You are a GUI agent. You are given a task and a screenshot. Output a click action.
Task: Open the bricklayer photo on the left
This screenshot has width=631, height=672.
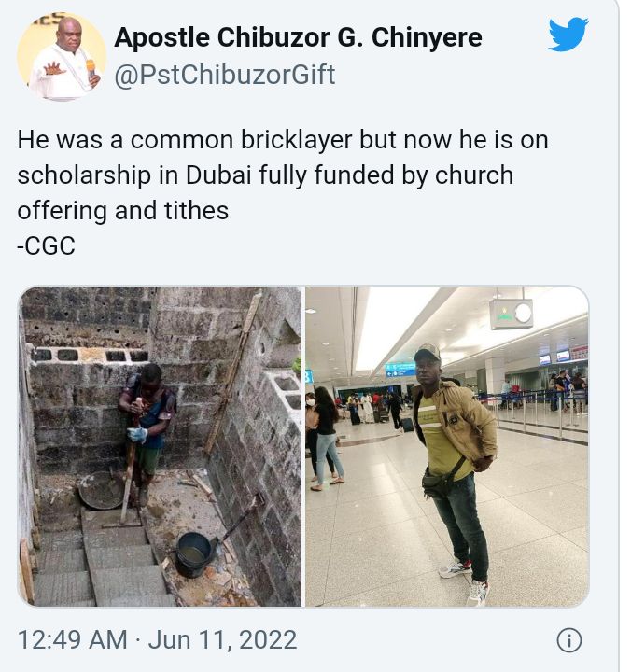[160, 446]
